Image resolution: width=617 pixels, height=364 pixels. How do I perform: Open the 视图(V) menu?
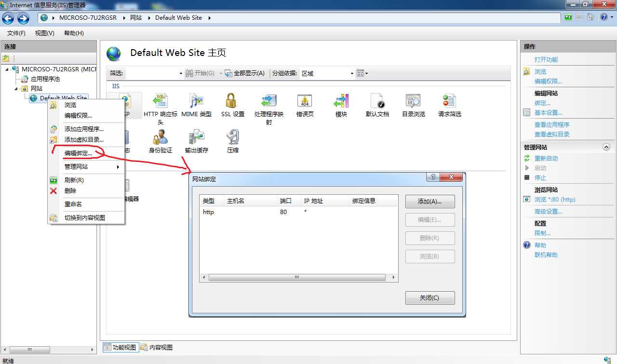tap(44, 33)
